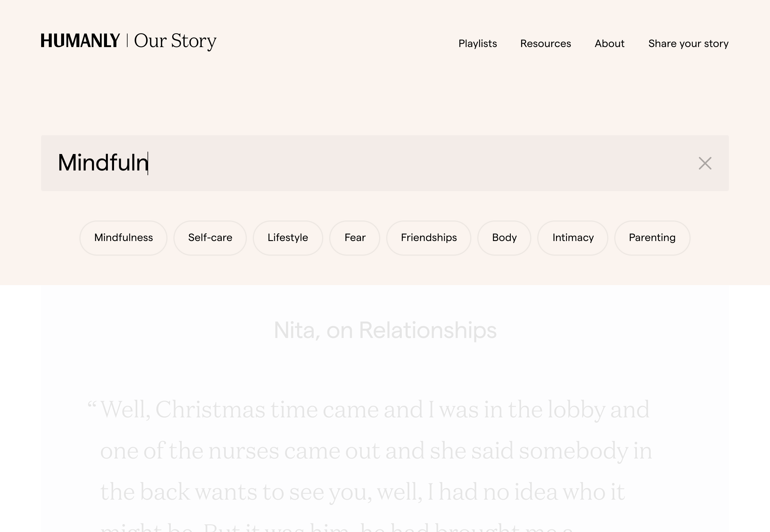
Task: Go to the Resources page
Action: pos(545,44)
